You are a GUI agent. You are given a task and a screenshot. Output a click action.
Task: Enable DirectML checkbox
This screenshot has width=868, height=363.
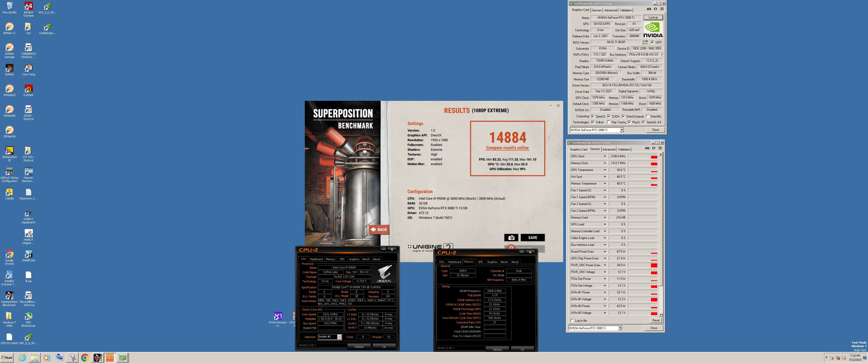(x=647, y=116)
